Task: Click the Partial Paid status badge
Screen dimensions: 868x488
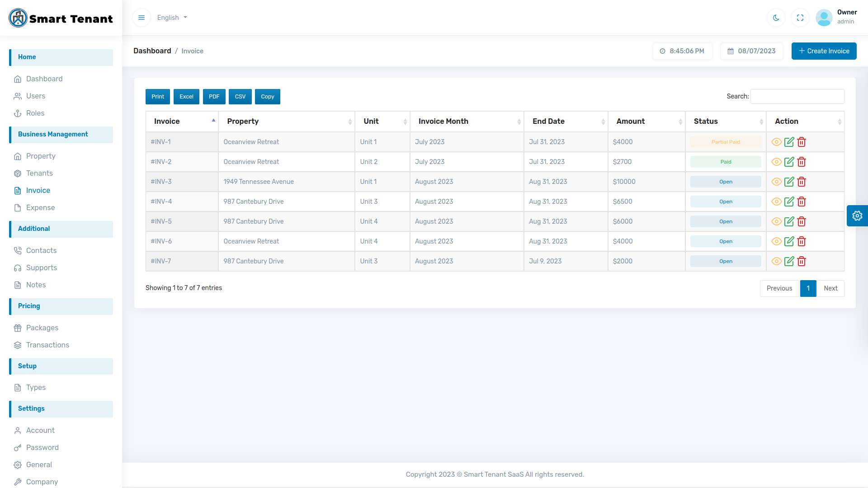Action: (x=726, y=142)
